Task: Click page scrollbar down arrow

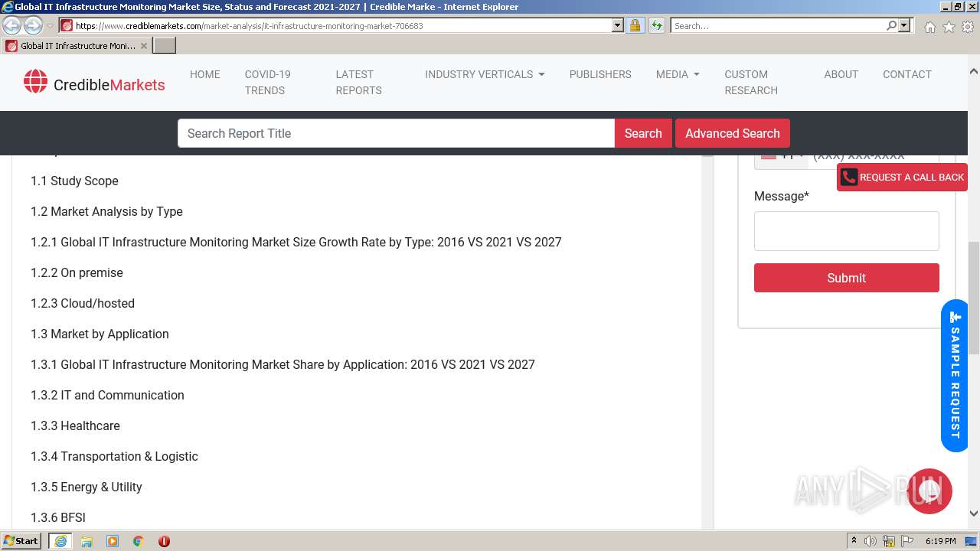Action: (974, 514)
